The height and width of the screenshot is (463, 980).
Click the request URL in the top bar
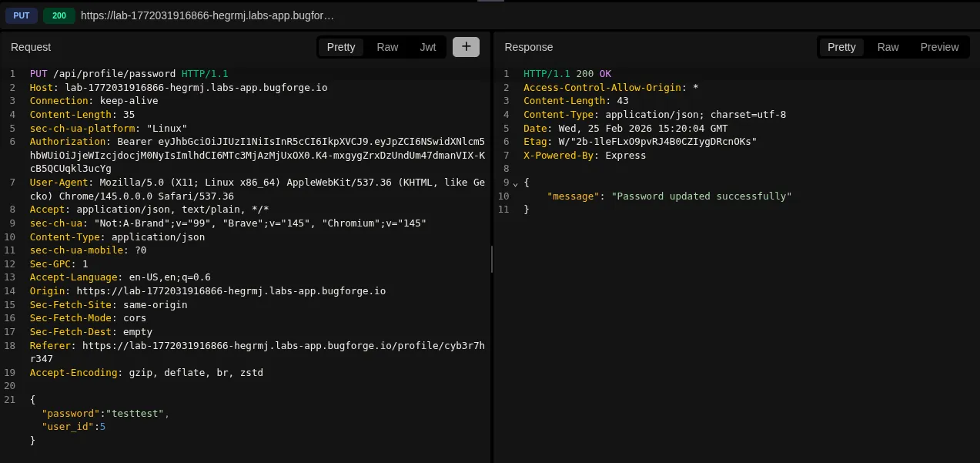(207, 15)
